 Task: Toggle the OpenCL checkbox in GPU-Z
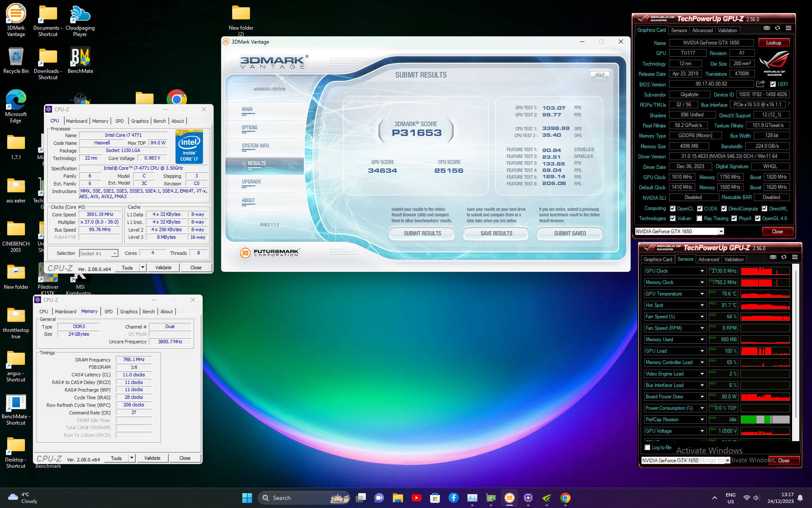[x=672, y=209]
